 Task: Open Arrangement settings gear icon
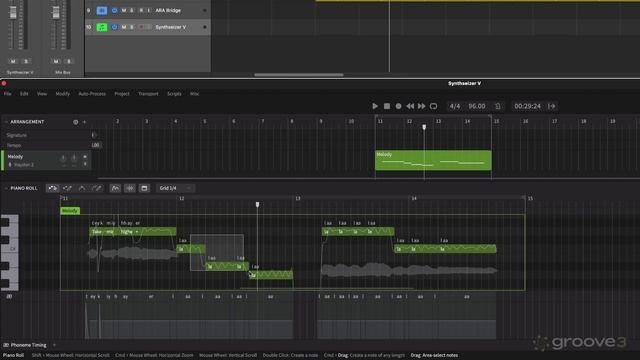point(76,122)
